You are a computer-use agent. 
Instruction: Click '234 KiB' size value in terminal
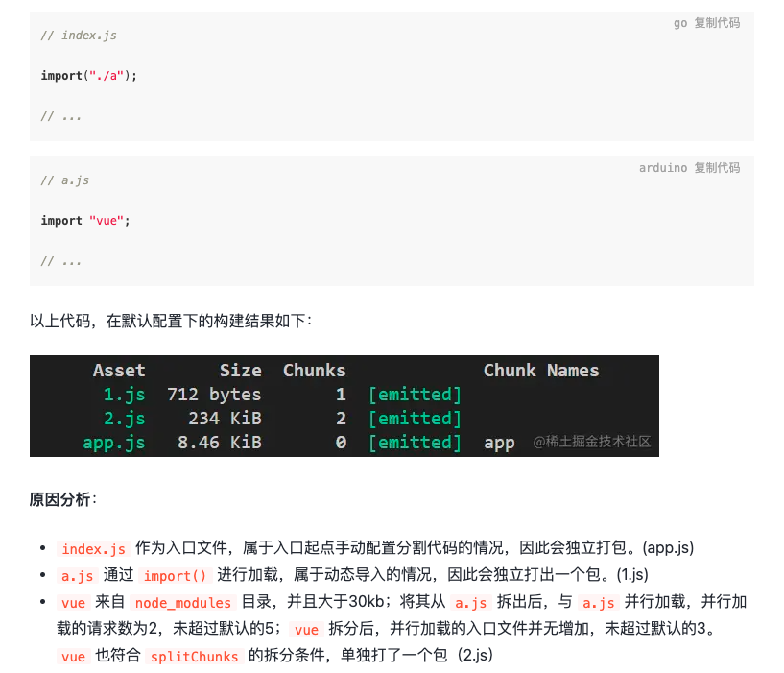pyautogui.click(x=225, y=419)
